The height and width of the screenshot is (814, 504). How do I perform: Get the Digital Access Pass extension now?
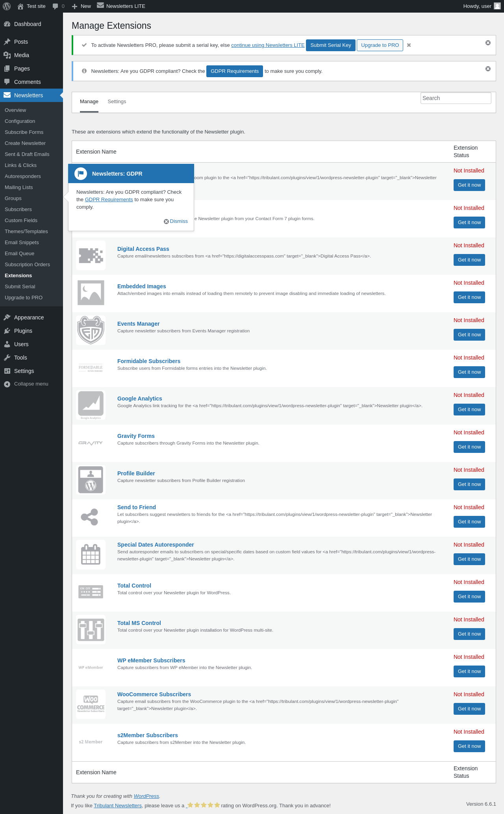[x=469, y=260]
